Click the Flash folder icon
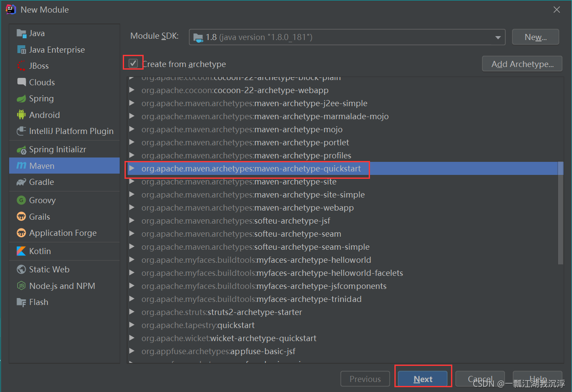Screen dimensions: 572x392 pyautogui.click(x=21, y=302)
